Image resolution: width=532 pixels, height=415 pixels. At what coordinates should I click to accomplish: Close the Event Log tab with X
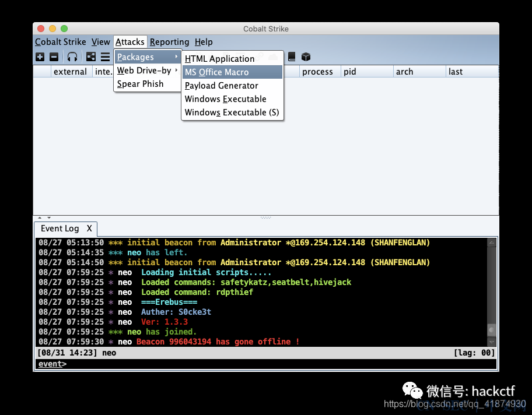point(89,228)
